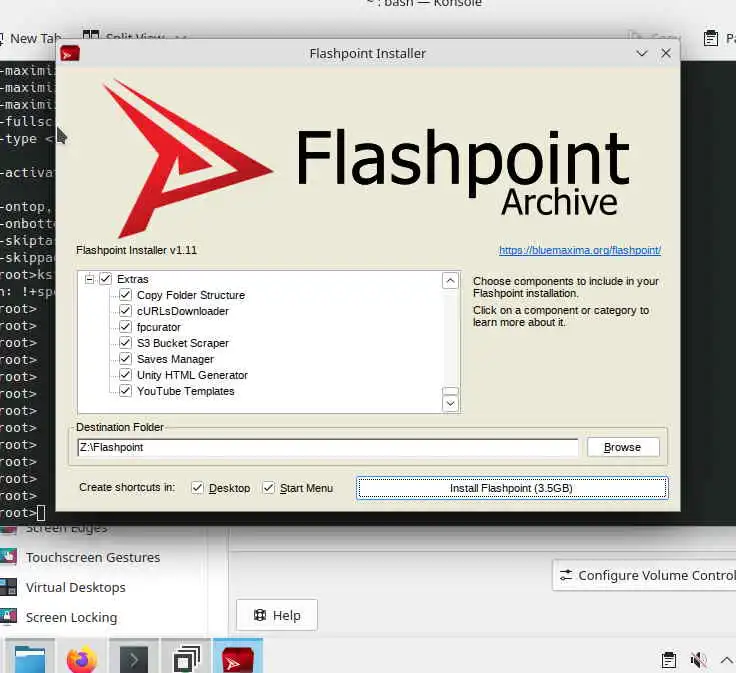
Task: Open the clipboard tray icon
Action: click(x=669, y=660)
